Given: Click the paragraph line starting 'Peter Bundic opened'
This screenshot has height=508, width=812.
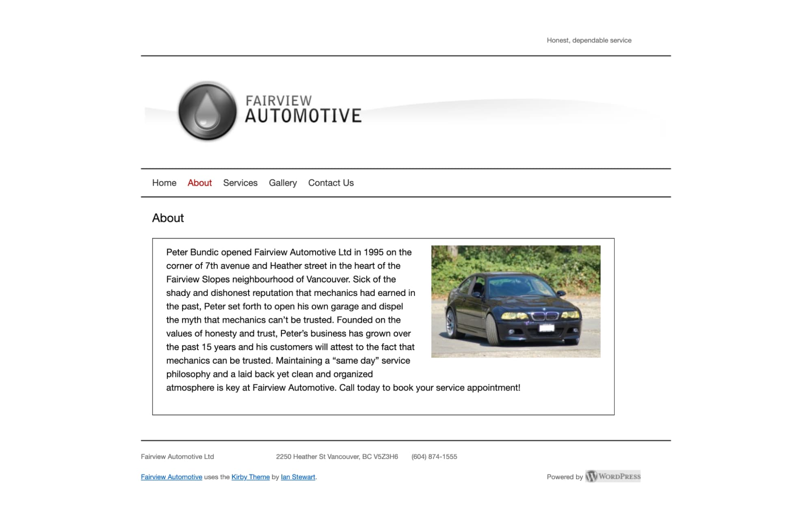Looking at the screenshot, I should (x=289, y=252).
